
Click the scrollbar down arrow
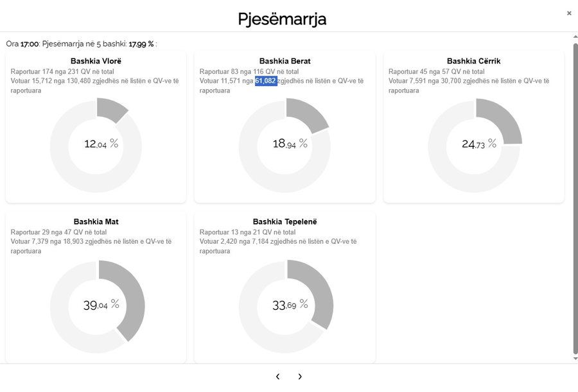coord(575,359)
